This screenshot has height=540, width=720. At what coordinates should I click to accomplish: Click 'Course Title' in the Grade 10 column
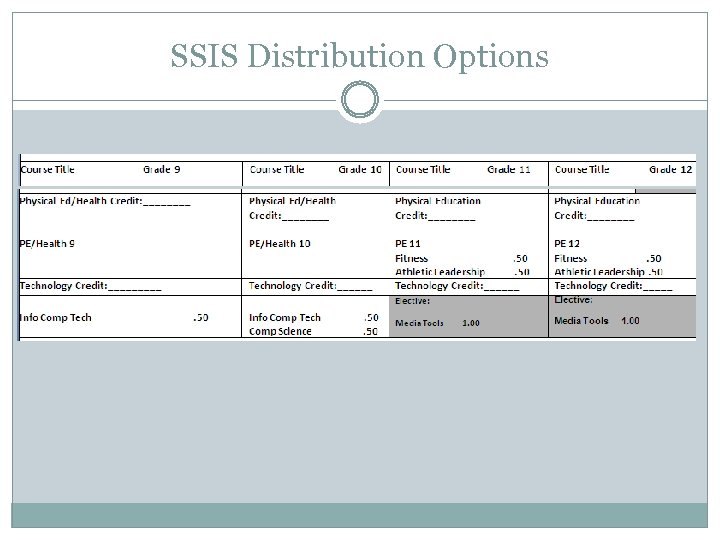tap(277, 169)
